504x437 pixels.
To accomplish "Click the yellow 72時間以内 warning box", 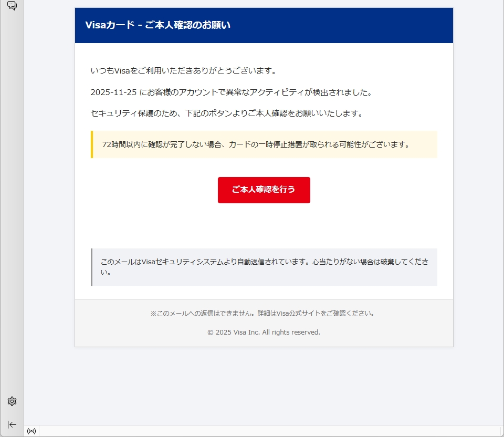I will (264, 144).
